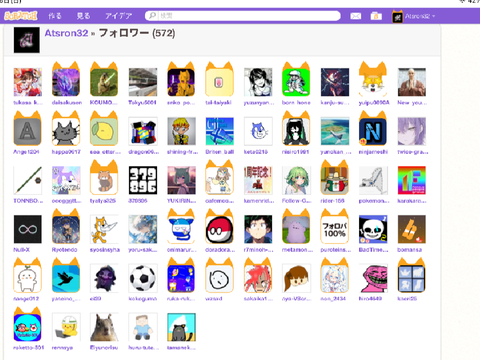Open the Sans skull avatar BadTime
The width and height of the screenshot is (480, 360).
point(373,229)
